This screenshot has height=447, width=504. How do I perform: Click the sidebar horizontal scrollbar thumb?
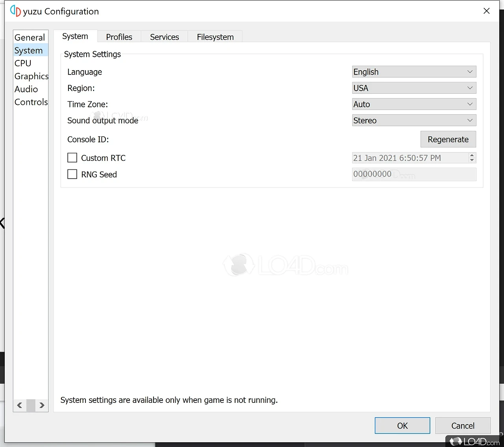(x=31, y=405)
